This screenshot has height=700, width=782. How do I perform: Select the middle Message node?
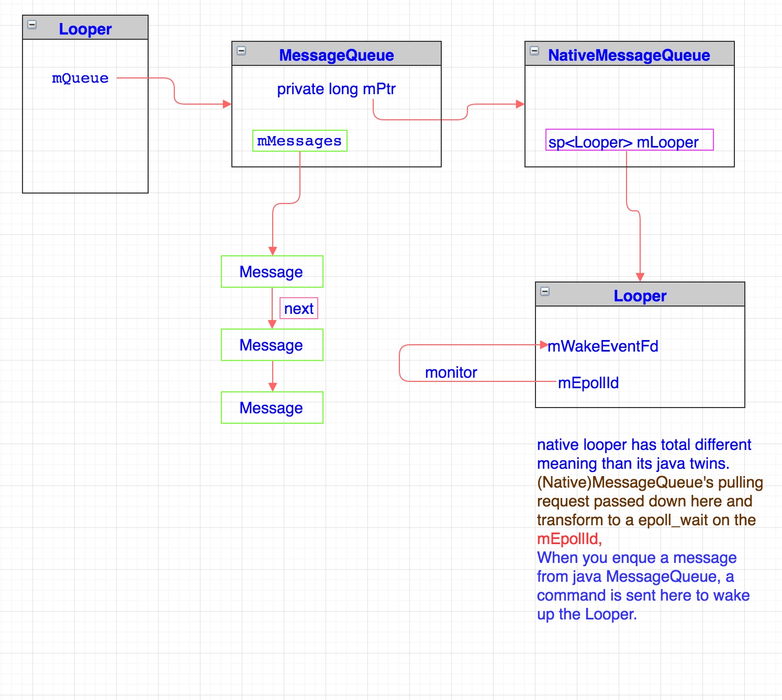(272, 345)
